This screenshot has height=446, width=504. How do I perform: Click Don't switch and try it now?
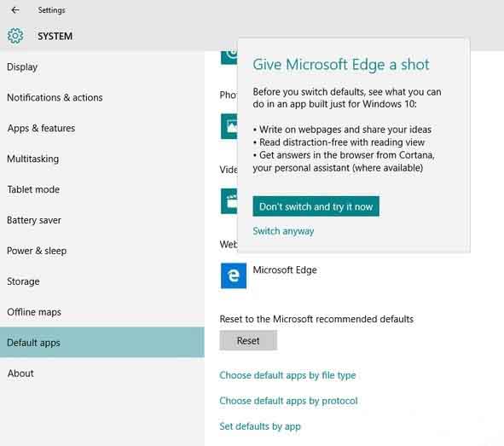pos(316,206)
